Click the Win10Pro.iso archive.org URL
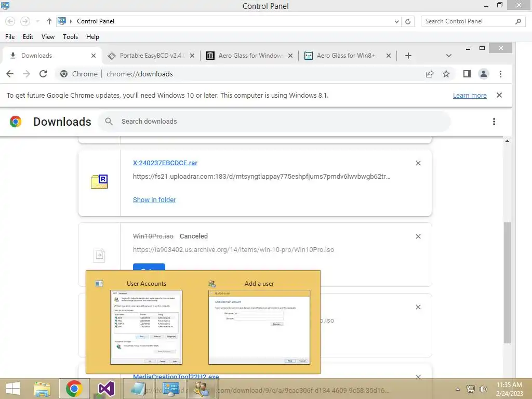The height and width of the screenshot is (399, 532). (233, 250)
